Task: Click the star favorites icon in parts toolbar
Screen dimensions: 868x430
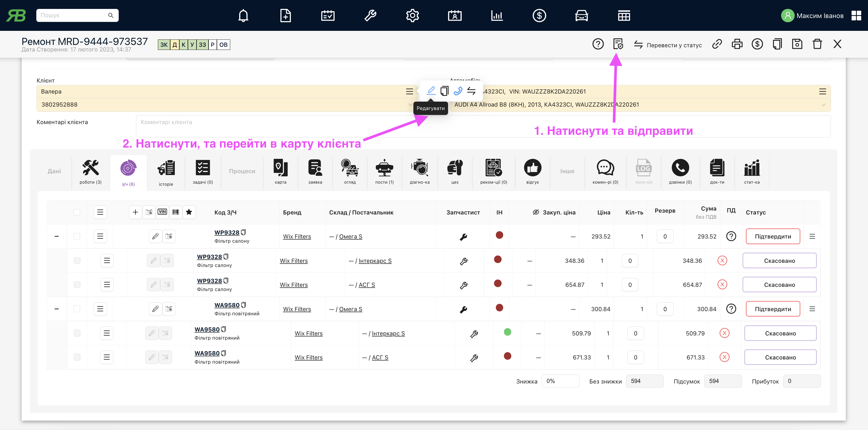Action: click(189, 212)
